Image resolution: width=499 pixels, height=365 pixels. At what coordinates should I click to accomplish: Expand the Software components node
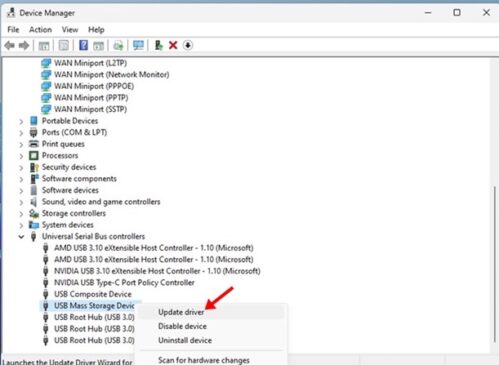21,179
